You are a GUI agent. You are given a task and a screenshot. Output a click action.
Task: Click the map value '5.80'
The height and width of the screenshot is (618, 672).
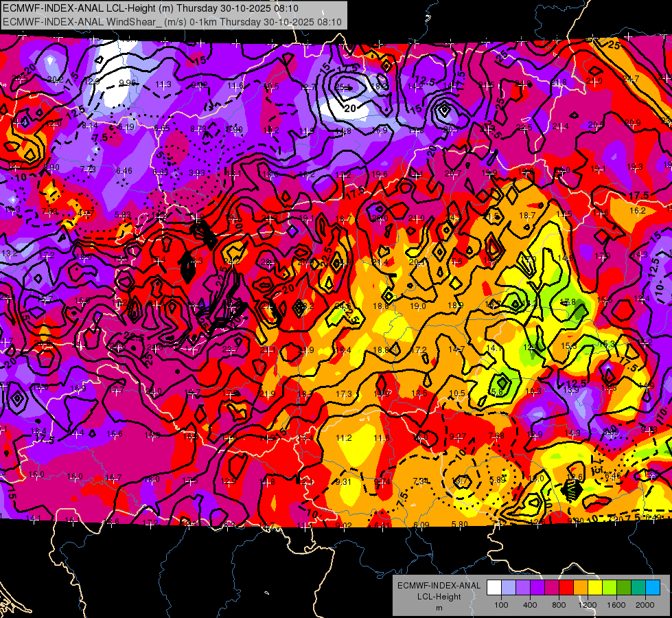coord(460,524)
